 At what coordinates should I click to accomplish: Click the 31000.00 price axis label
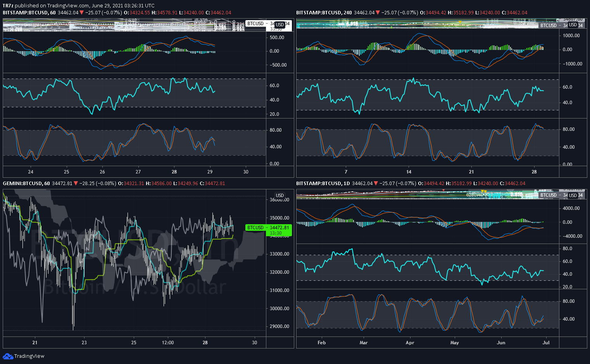(x=279, y=290)
